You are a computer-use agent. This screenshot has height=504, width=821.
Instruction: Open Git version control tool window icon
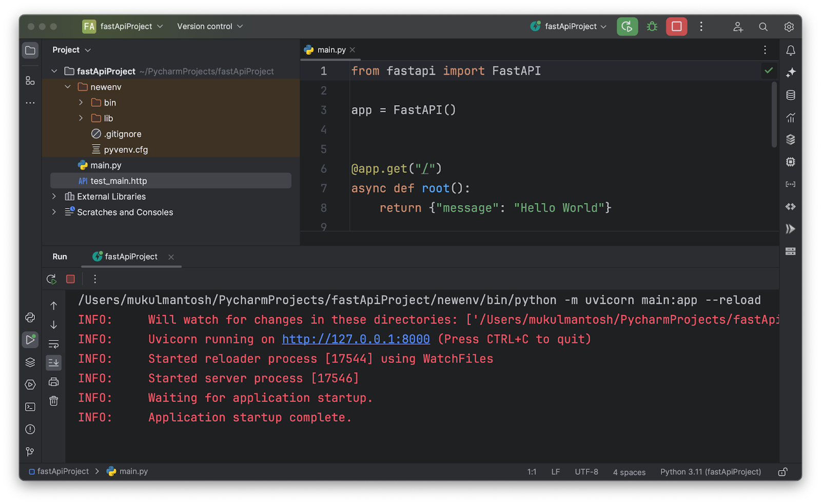(x=30, y=451)
